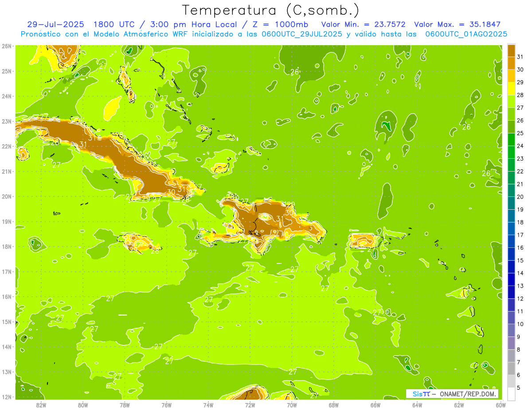The height and width of the screenshot is (411, 532).
Task: Click the 12N latitude axis label
Action: [x=6, y=397]
